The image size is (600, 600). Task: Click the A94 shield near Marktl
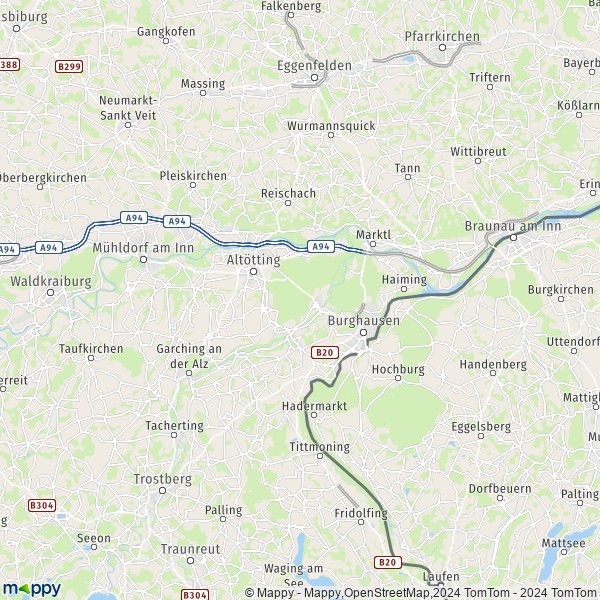click(321, 247)
